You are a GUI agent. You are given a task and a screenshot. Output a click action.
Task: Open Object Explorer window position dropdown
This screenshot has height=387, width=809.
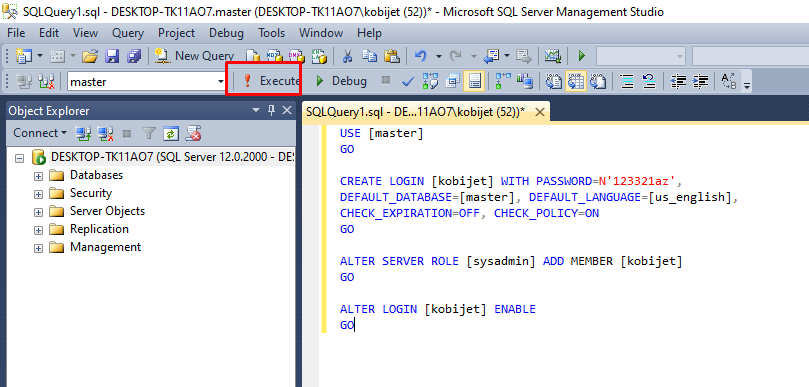click(x=256, y=110)
